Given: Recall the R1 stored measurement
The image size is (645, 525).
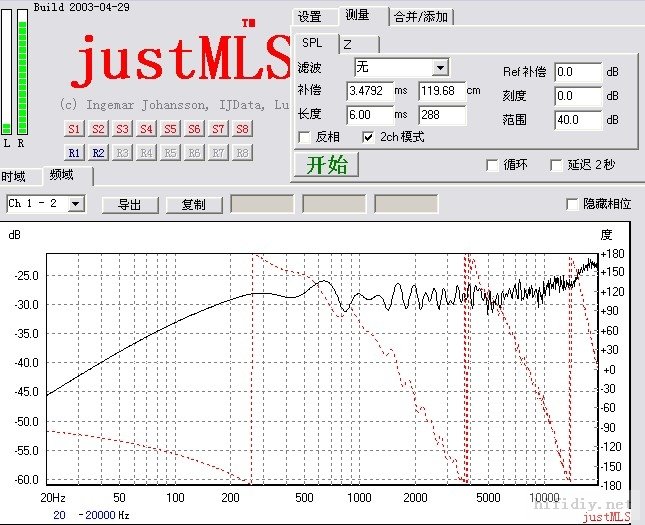Looking at the screenshot, I should click(x=74, y=153).
